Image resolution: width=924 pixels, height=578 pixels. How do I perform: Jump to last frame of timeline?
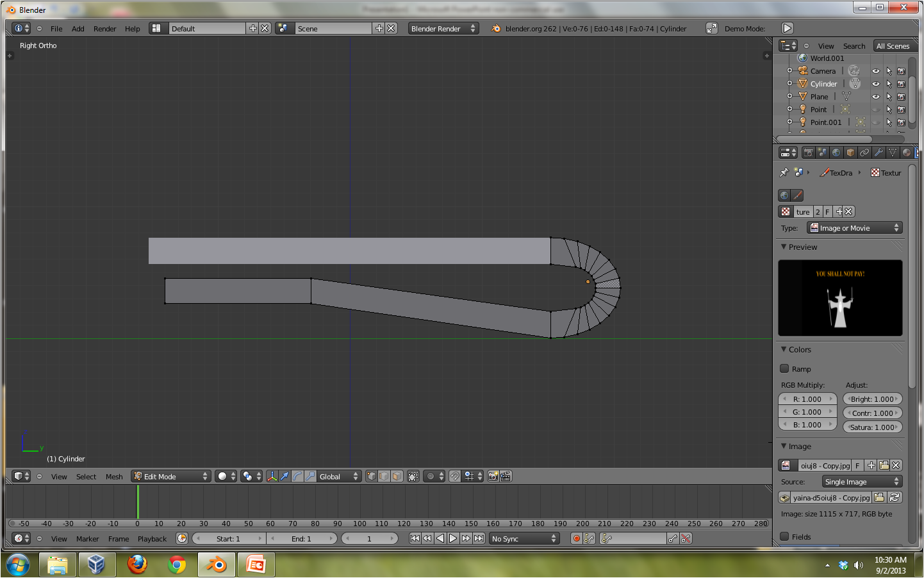479,538
